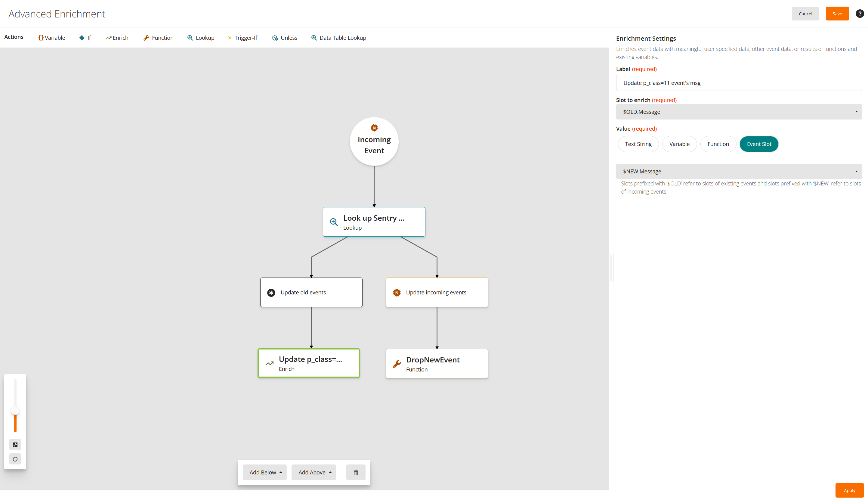Click asterisk icon on Update old events
868x500 pixels.
271,293
